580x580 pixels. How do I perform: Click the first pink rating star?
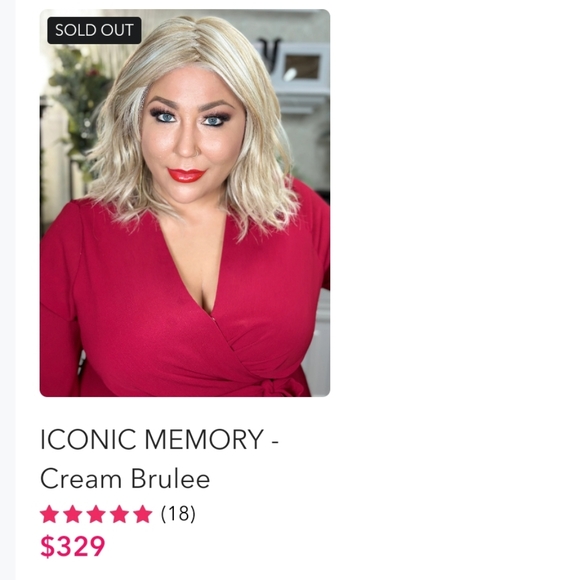(x=49, y=514)
